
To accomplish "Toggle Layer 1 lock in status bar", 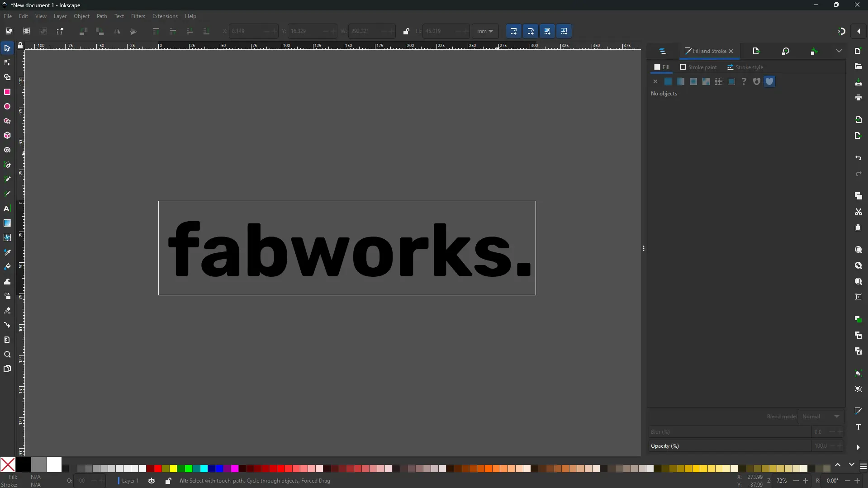I will point(168,481).
